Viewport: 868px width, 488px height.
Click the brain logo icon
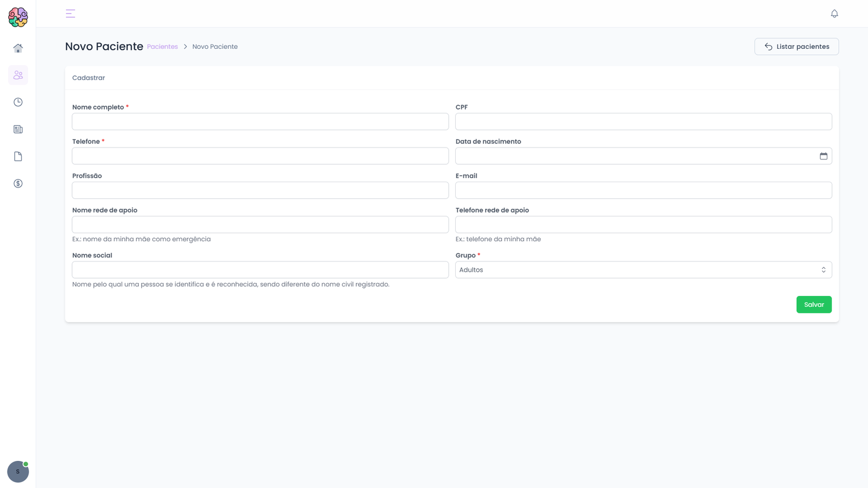coord(18,17)
